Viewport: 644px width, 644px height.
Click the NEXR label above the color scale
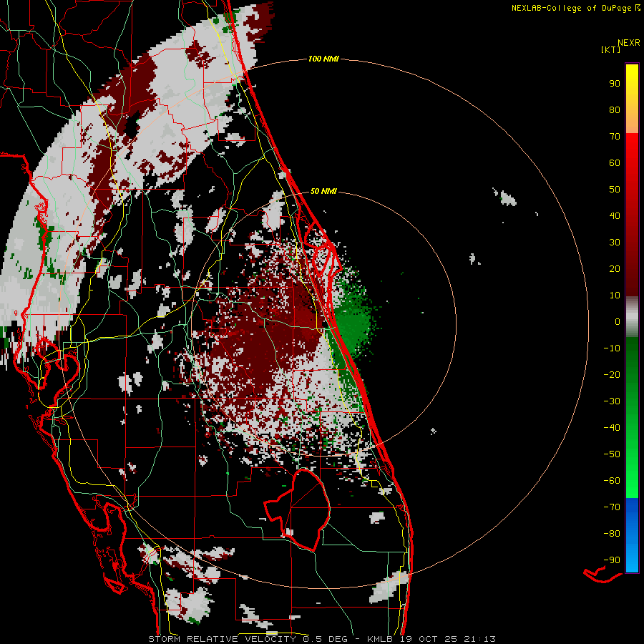click(628, 43)
